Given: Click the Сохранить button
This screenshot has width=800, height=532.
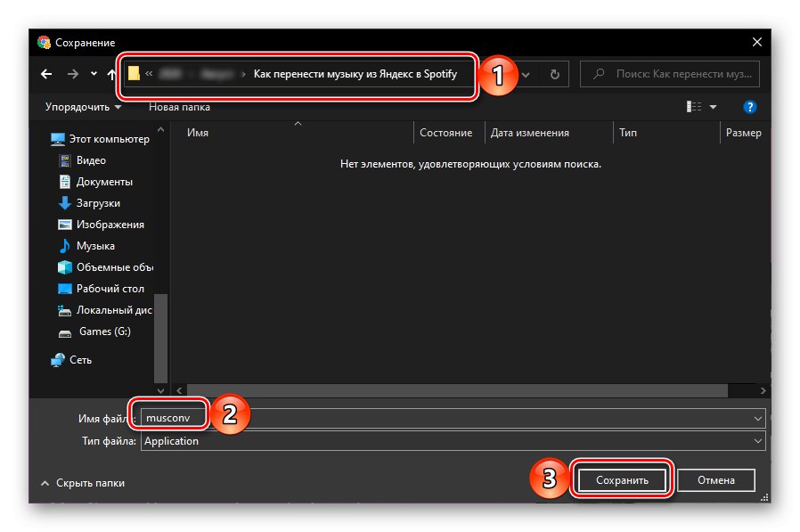Looking at the screenshot, I should tap(621, 479).
